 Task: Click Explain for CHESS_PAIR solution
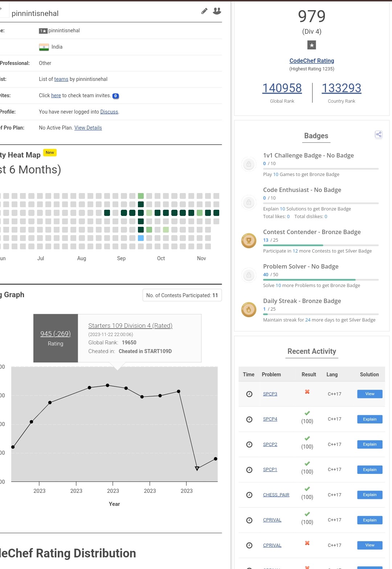point(369,495)
